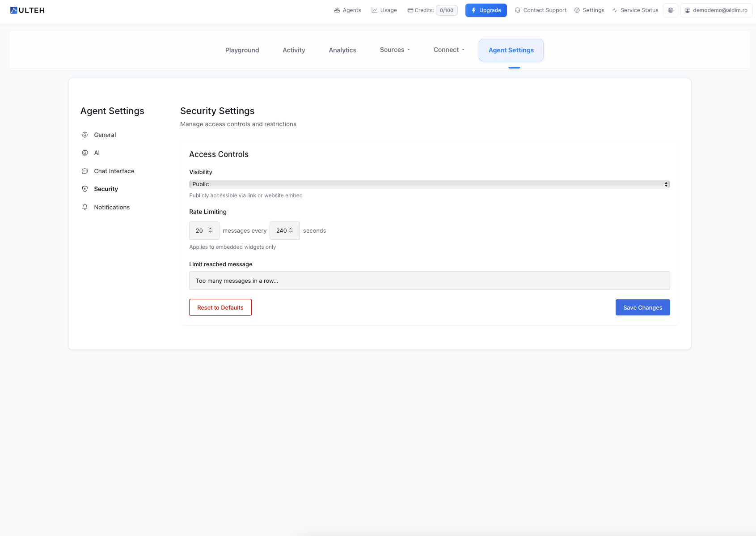Click the AI gear icon in sidebar
The width and height of the screenshot is (756, 536).
click(x=84, y=153)
